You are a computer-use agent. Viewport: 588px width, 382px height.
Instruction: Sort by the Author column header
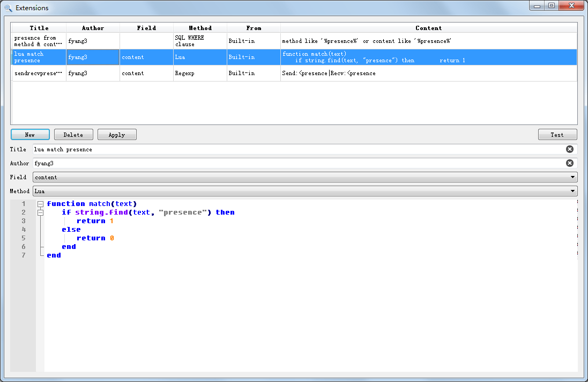point(93,28)
